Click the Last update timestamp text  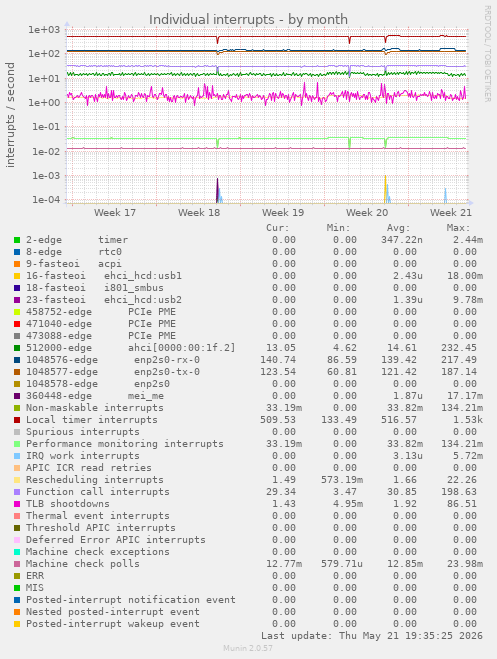[372, 635]
